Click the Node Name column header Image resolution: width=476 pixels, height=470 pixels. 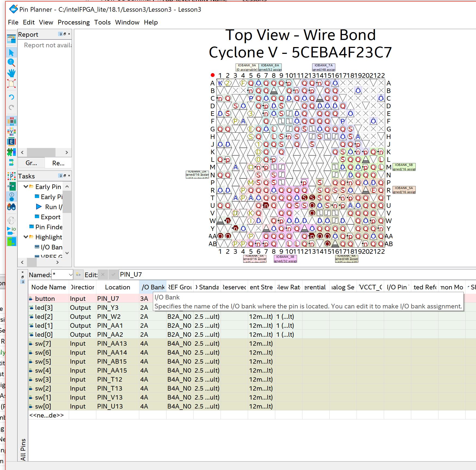point(49,287)
